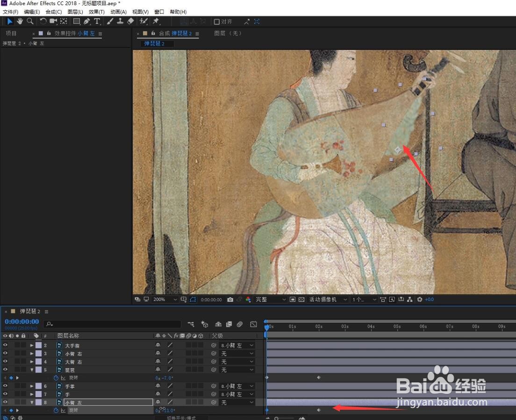Open parent dropdown for layer 2 大手指

click(x=237, y=345)
